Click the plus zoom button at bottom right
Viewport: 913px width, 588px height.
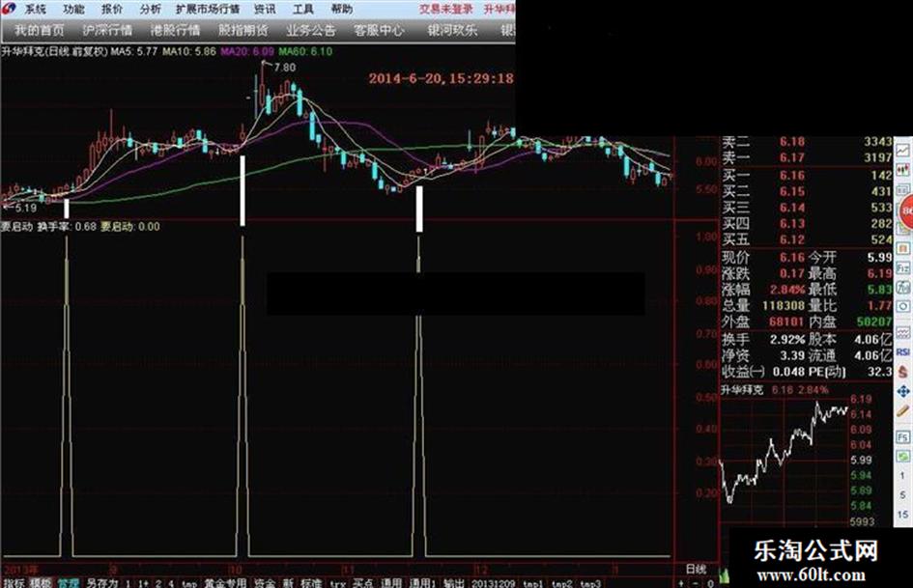pos(682,583)
